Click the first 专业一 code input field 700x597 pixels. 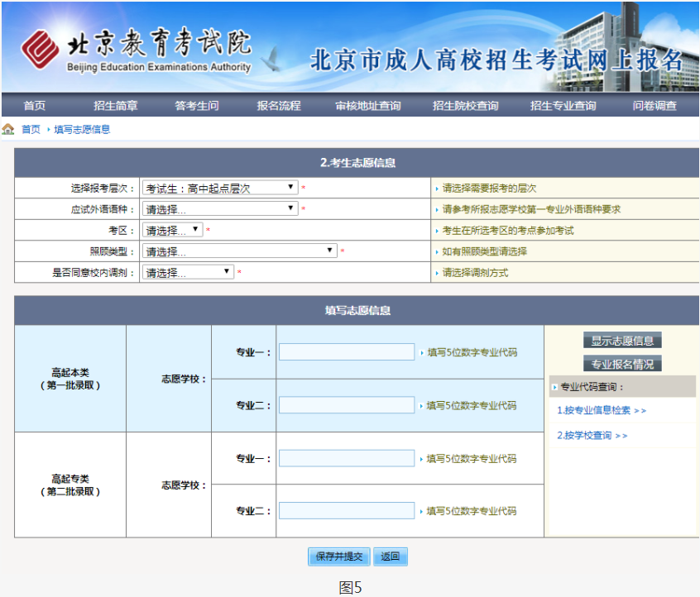tap(346, 351)
